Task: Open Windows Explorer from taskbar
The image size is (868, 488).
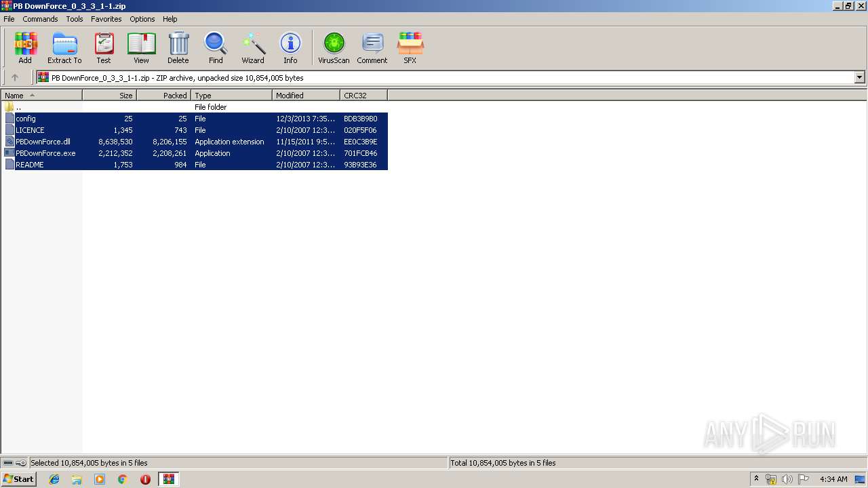Action: [x=77, y=479]
